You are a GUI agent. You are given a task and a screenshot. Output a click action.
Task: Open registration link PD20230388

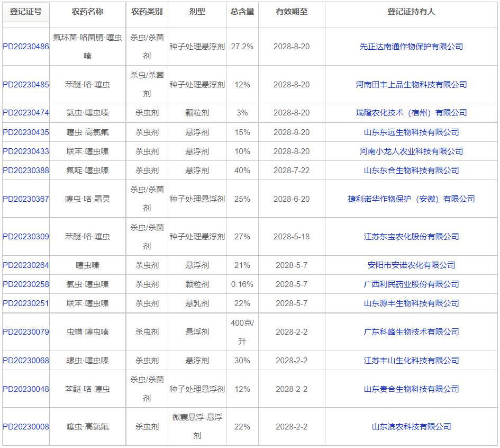tap(26, 171)
